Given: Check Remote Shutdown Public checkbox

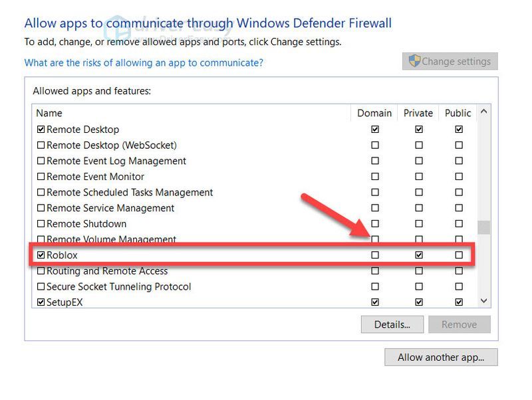Looking at the screenshot, I should 459,223.
